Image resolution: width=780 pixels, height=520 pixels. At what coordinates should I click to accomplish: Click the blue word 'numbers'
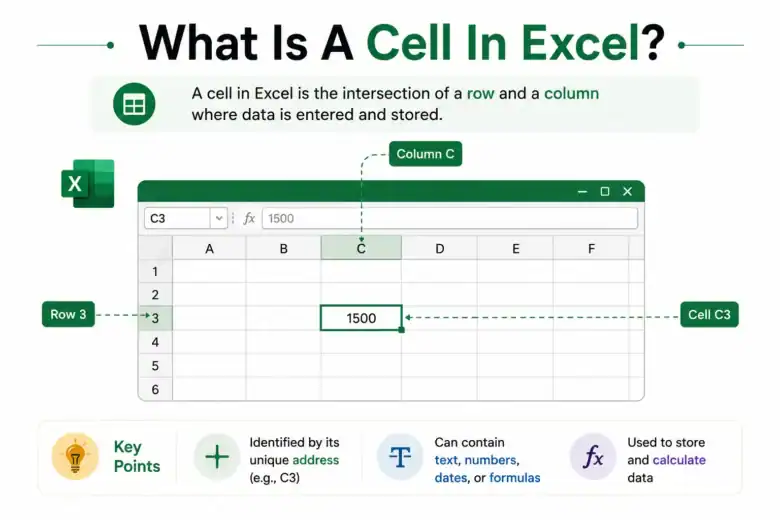[490, 460]
